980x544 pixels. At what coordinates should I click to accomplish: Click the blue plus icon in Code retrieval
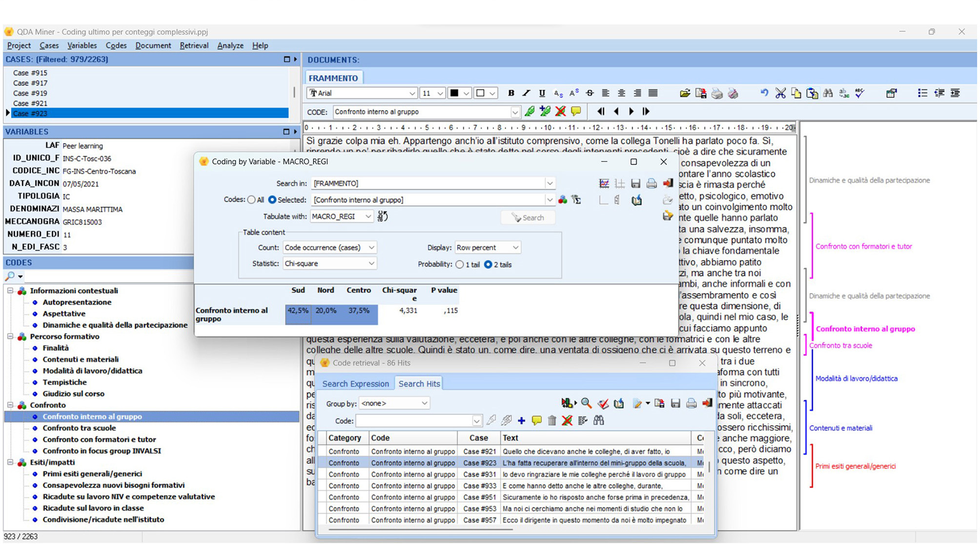[521, 421]
